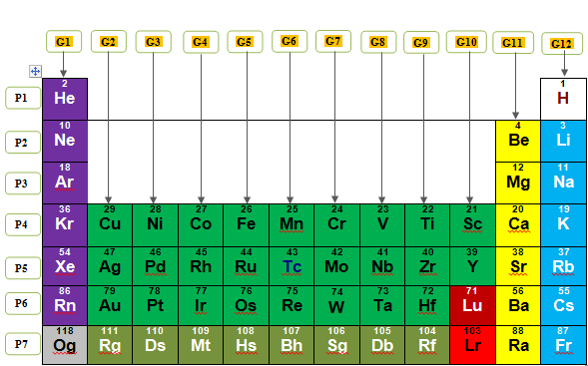Click the Cr chromium cell

336,225
